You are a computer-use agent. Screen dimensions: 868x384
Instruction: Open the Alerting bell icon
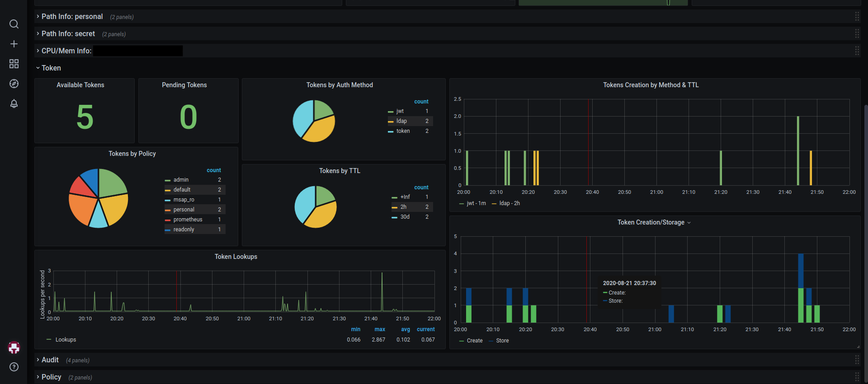pyautogui.click(x=14, y=103)
